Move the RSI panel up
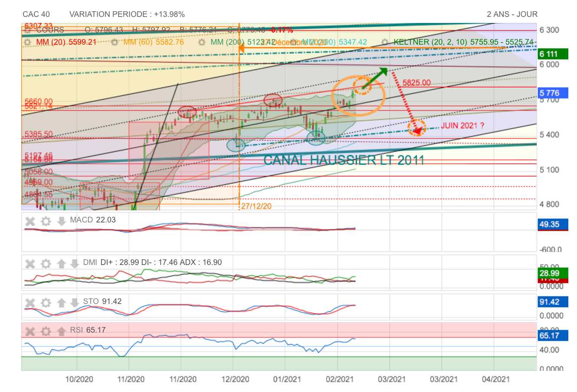The image size is (577, 392). pyautogui.click(x=61, y=332)
